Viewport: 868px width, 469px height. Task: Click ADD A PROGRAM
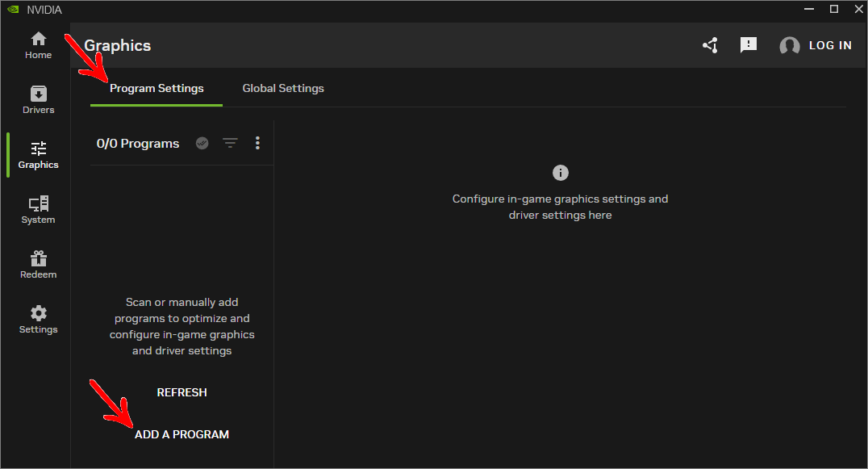pos(182,434)
